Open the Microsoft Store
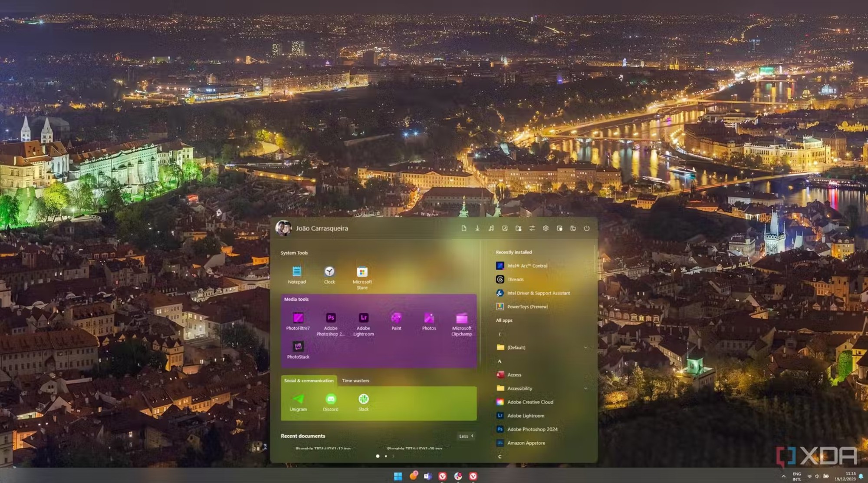This screenshot has width=868, height=483. tap(362, 273)
